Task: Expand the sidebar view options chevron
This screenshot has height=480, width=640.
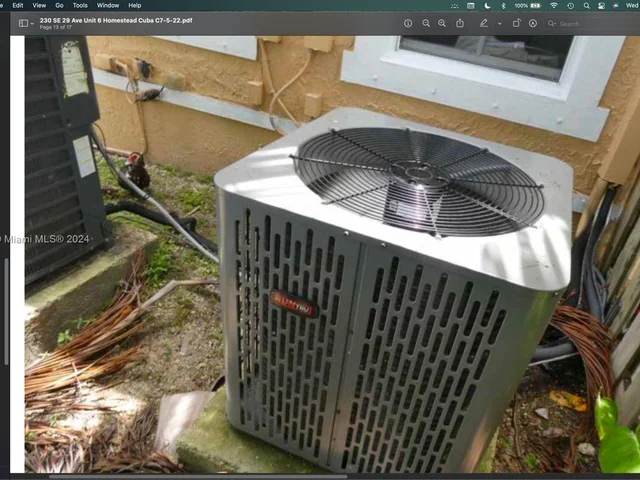Action: coord(32,23)
